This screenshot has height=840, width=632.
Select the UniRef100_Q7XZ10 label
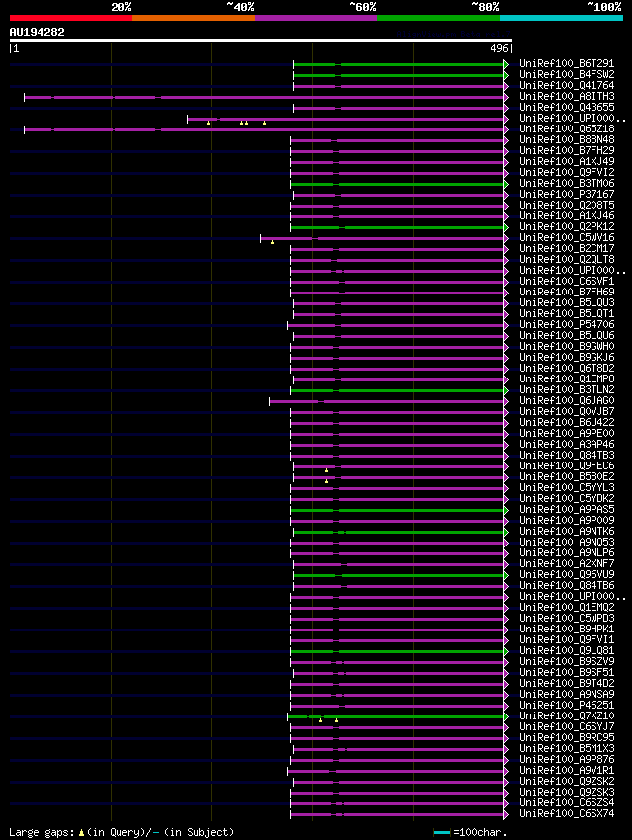[567, 715]
